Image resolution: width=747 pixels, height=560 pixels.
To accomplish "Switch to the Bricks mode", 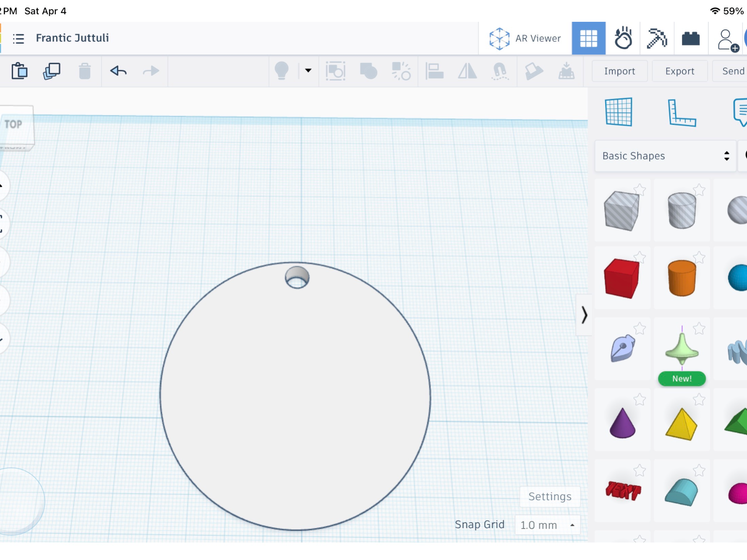I will 691,39.
